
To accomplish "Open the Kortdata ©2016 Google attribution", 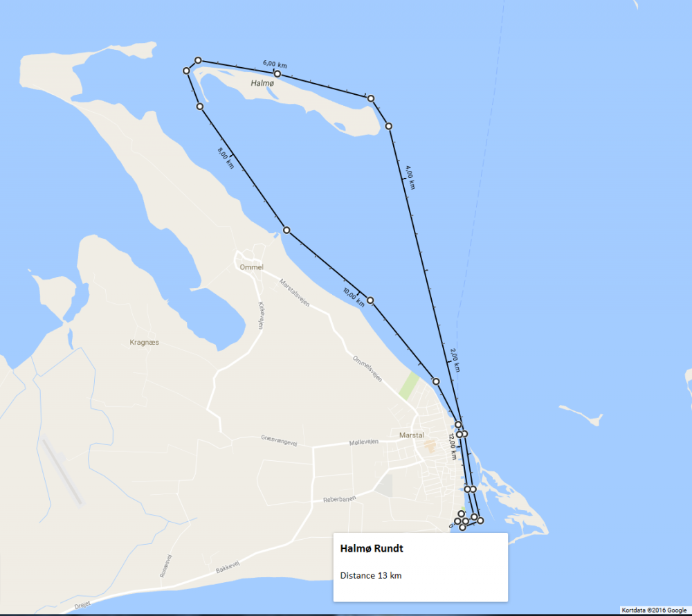I will point(654,610).
